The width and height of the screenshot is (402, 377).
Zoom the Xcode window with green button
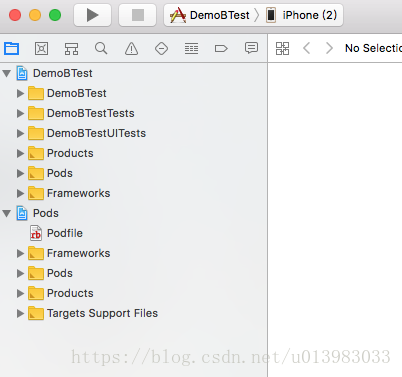(55, 15)
